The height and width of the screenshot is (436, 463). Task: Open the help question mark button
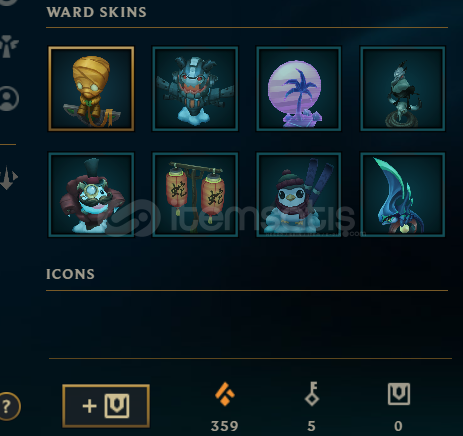[9, 406]
